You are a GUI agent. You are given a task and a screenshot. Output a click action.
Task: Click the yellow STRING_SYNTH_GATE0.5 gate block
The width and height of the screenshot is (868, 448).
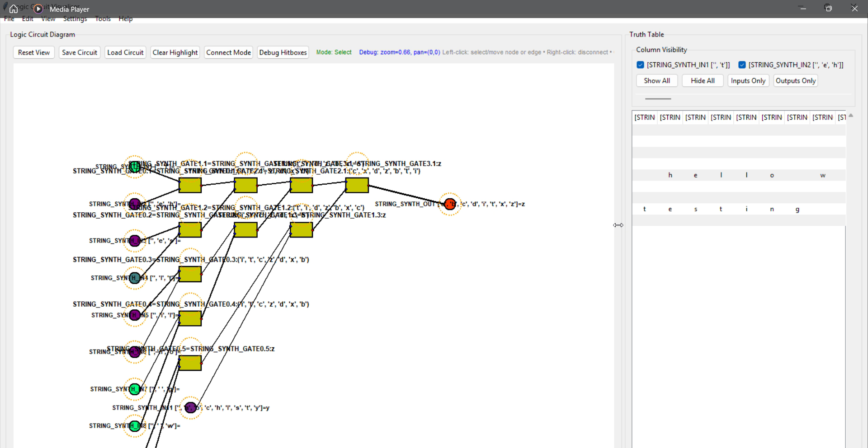tap(190, 363)
